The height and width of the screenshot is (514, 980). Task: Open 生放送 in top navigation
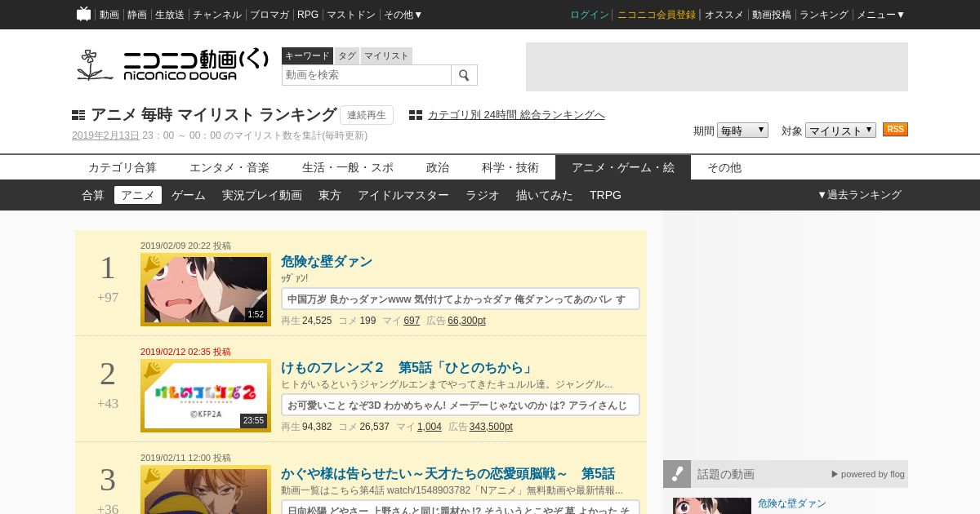pos(170,15)
